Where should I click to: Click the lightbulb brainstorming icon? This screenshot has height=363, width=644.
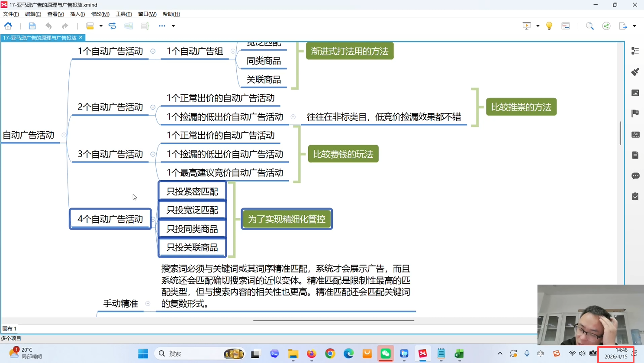549,26
